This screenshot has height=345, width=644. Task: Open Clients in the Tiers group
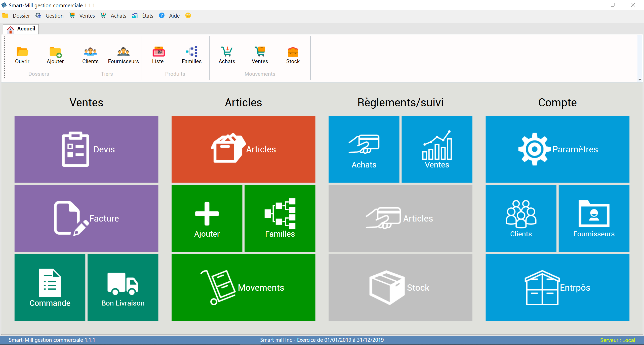point(90,55)
